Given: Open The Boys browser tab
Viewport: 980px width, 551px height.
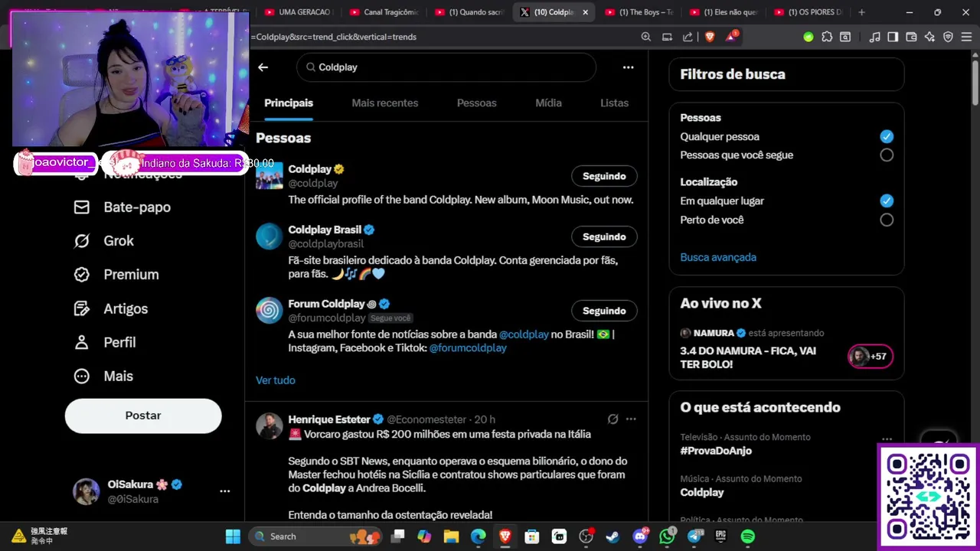Looking at the screenshot, I should coord(639,12).
